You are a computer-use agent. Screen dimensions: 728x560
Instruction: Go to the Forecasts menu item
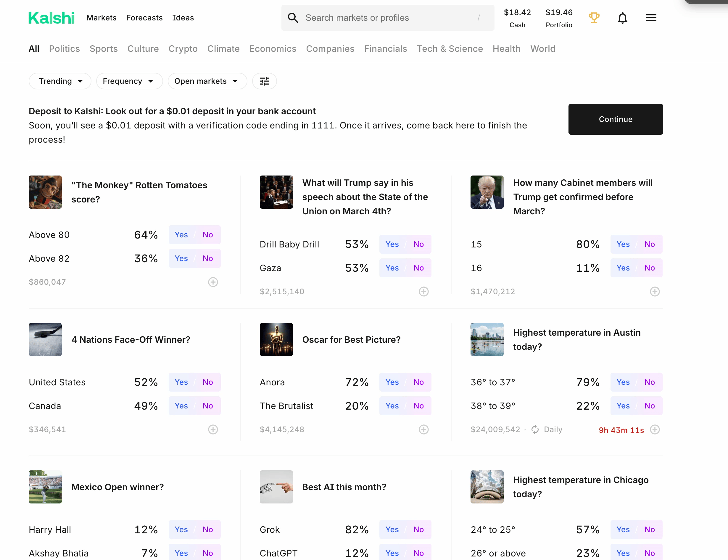click(144, 18)
